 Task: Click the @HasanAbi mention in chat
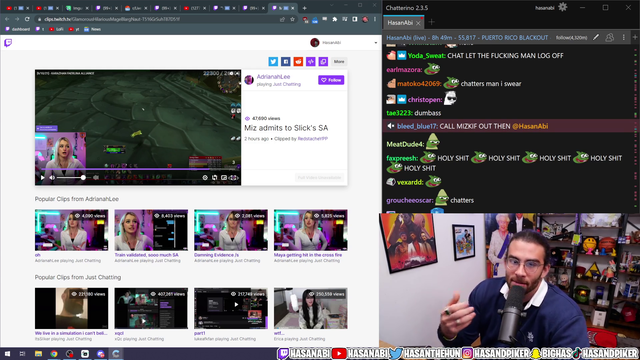pos(530,126)
